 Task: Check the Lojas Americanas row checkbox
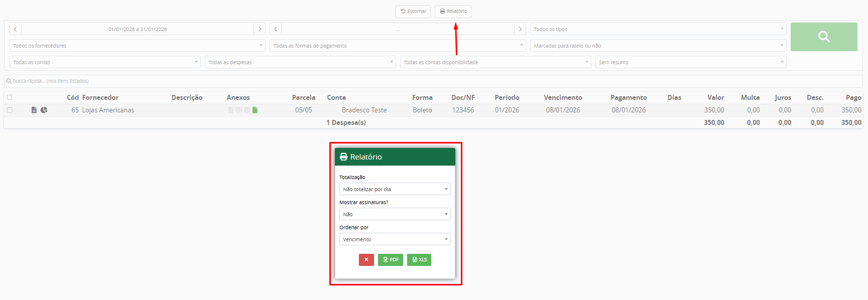pos(10,110)
